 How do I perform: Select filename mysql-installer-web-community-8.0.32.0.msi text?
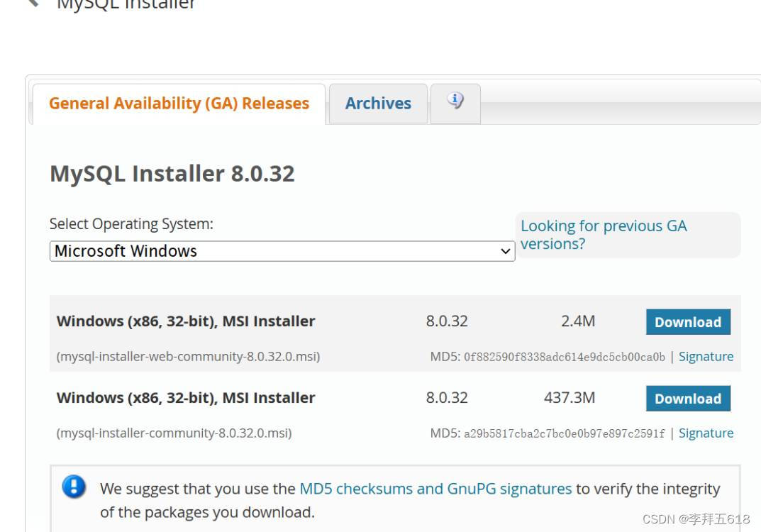189,356
